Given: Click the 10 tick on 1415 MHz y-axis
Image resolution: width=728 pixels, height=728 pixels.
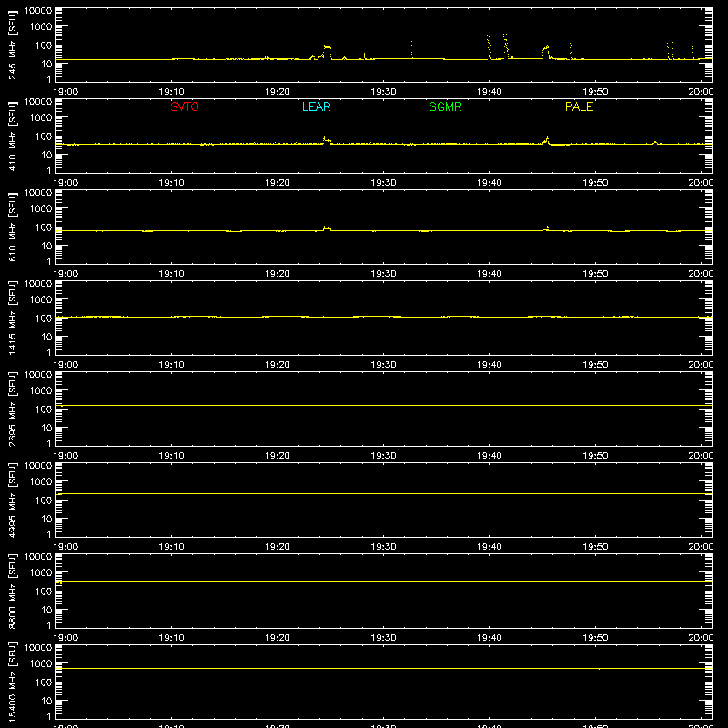Looking at the screenshot, I should click(x=46, y=337).
